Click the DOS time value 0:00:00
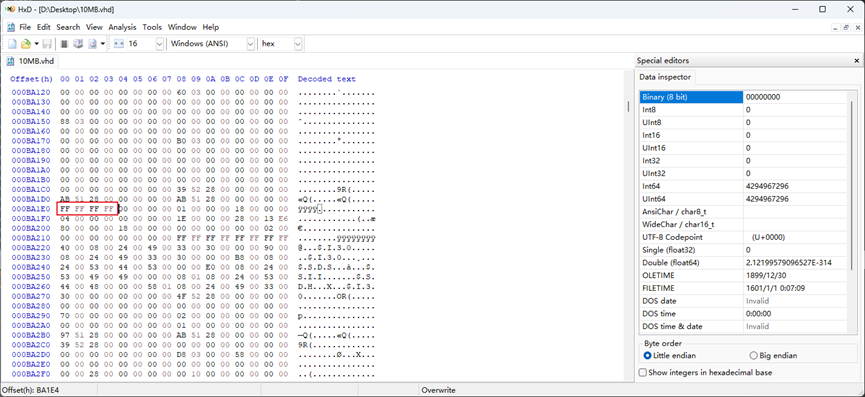Screen dimensions: 865x397 point(759,314)
